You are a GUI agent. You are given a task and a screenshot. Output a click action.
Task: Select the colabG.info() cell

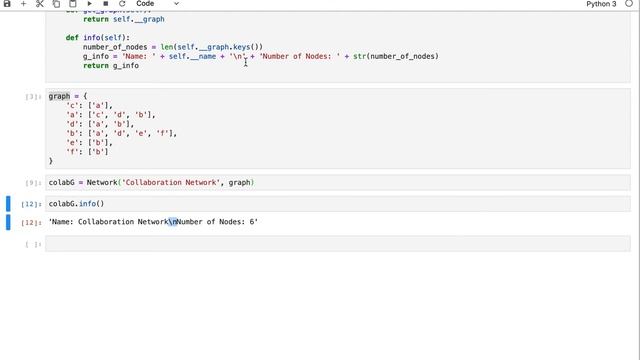click(x=338, y=204)
